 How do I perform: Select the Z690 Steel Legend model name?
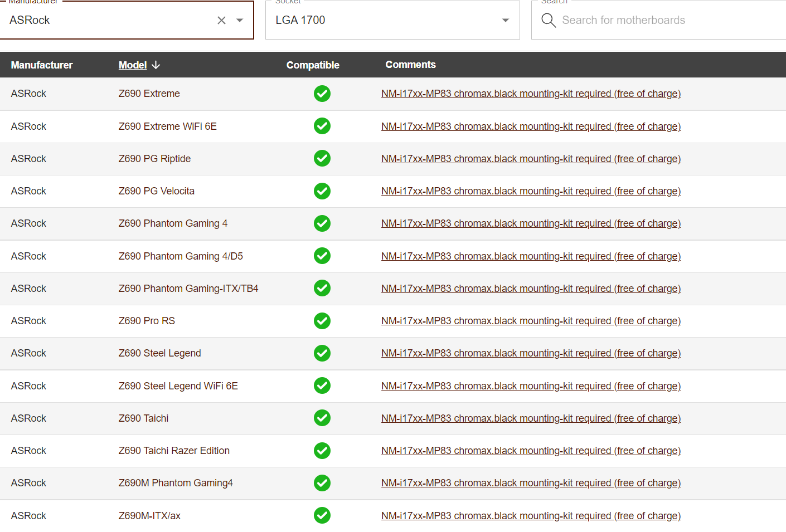(160, 353)
